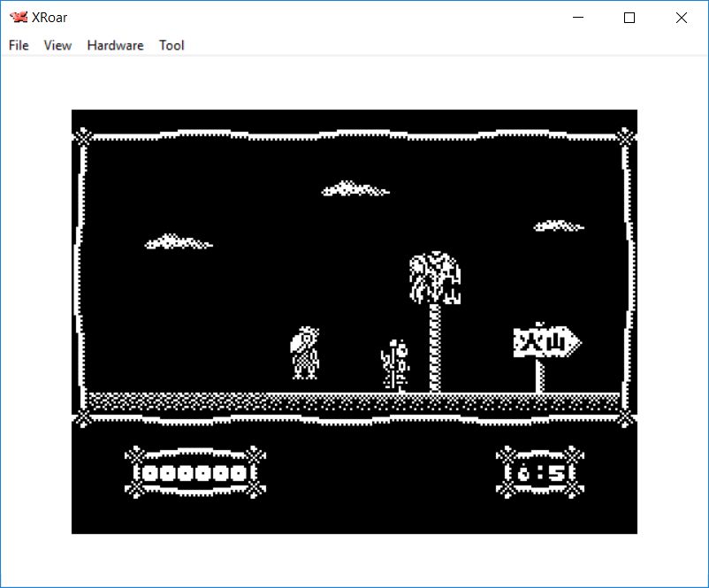
Task: Click the arrow-shaped signpost
Action: pyautogui.click(x=545, y=342)
